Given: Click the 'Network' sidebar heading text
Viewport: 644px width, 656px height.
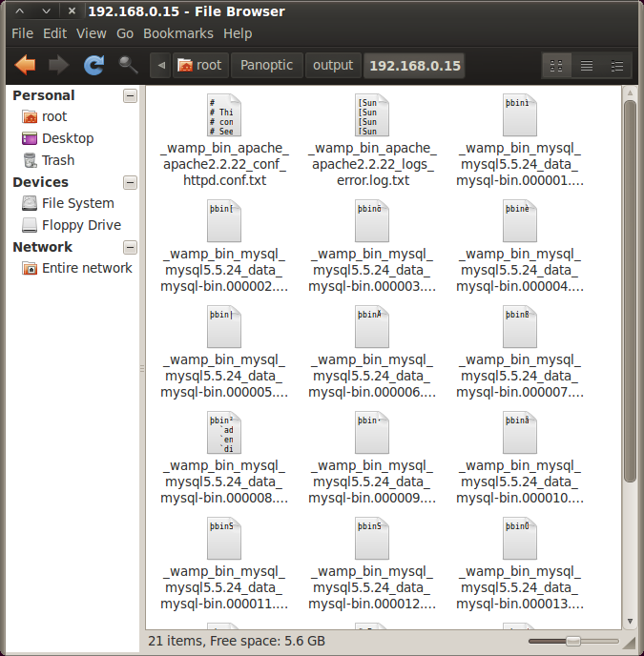Looking at the screenshot, I should 43,247.
